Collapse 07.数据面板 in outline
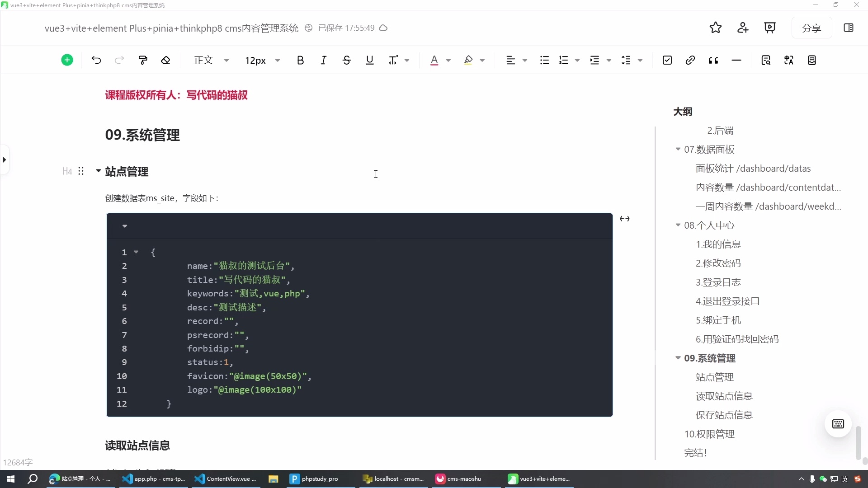Screen dimensions: 868x488 pos(678,149)
